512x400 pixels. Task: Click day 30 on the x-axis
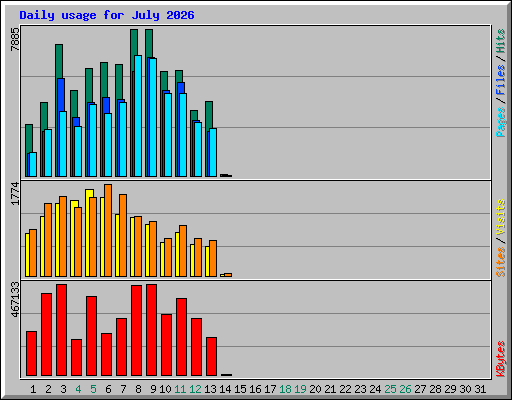(x=465, y=389)
